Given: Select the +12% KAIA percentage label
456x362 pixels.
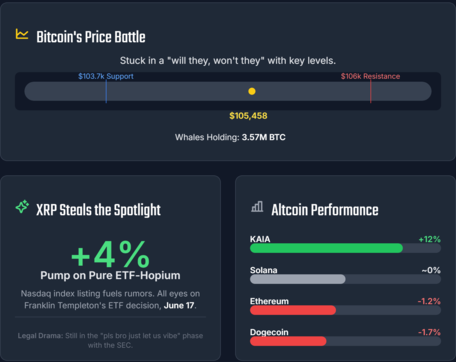Looking at the screenshot, I should 430,239.
